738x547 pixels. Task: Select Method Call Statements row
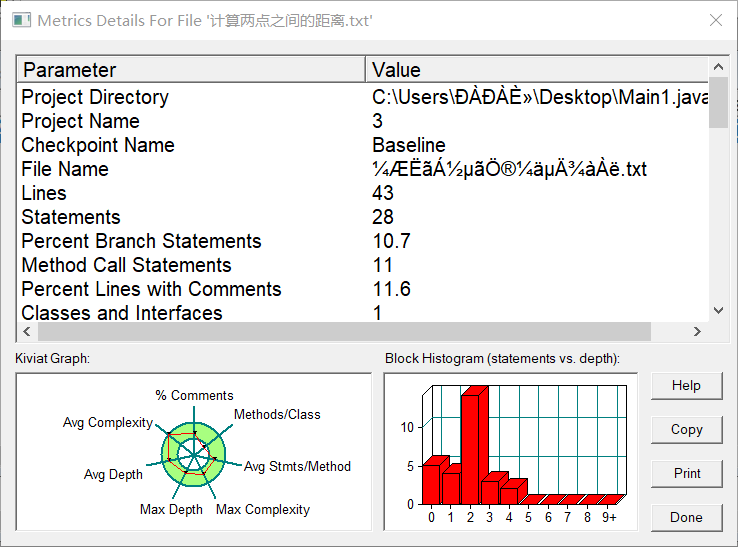(x=362, y=265)
